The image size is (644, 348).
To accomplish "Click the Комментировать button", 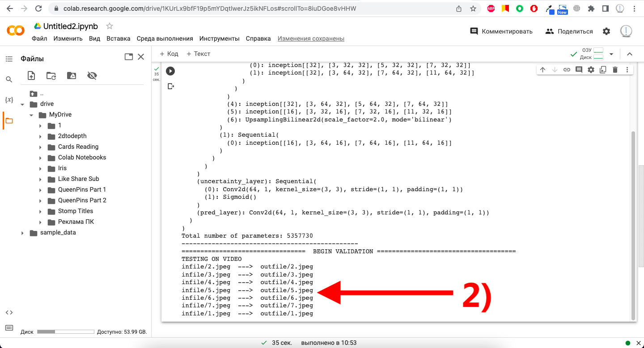I will point(501,31).
